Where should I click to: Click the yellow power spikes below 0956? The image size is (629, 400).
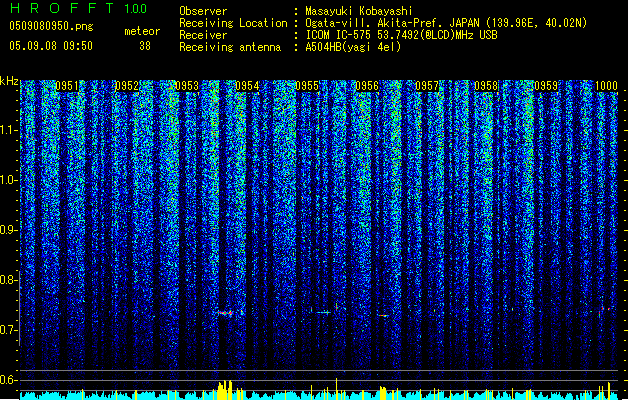[383, 393]
